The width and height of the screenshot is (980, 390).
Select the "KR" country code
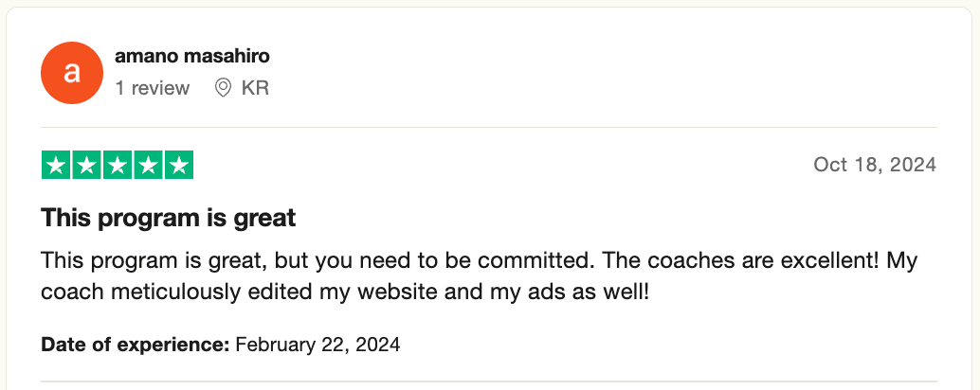coord(255,88)
